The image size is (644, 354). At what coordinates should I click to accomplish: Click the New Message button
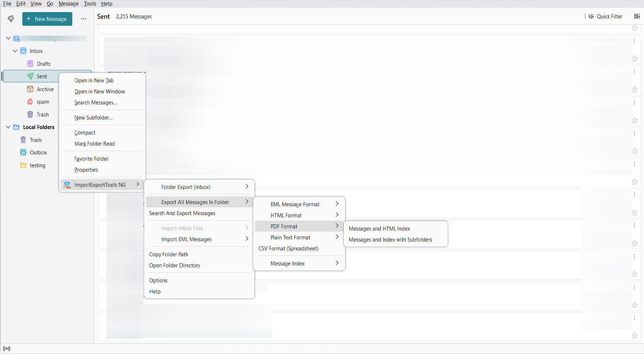[47, 18]
